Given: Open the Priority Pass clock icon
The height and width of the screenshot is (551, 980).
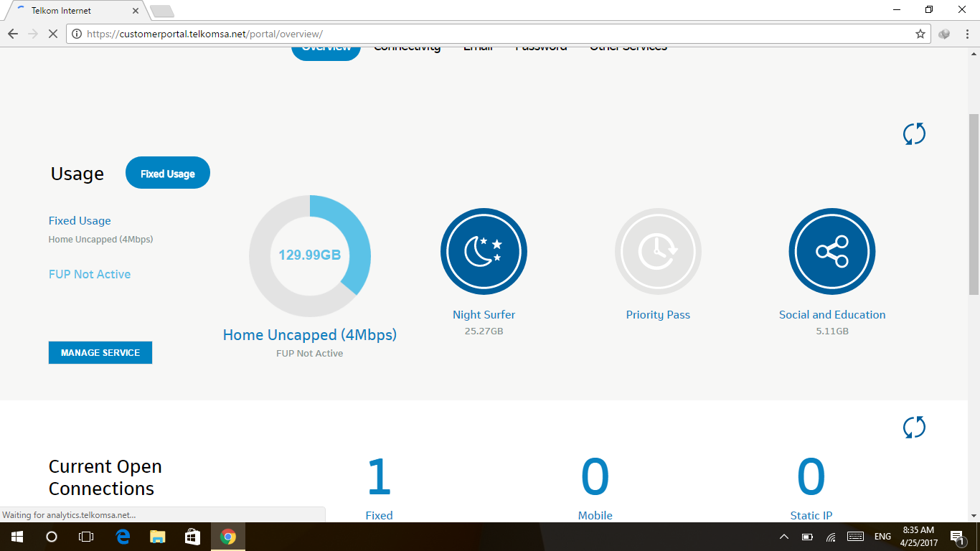Looking at the screenshot, I should click(x=658, y=252).
